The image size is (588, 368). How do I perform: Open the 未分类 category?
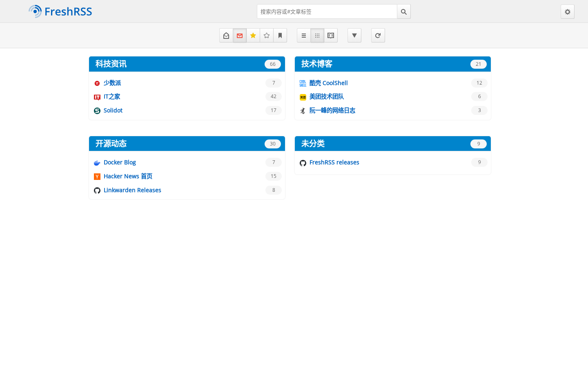coord(313,144)
